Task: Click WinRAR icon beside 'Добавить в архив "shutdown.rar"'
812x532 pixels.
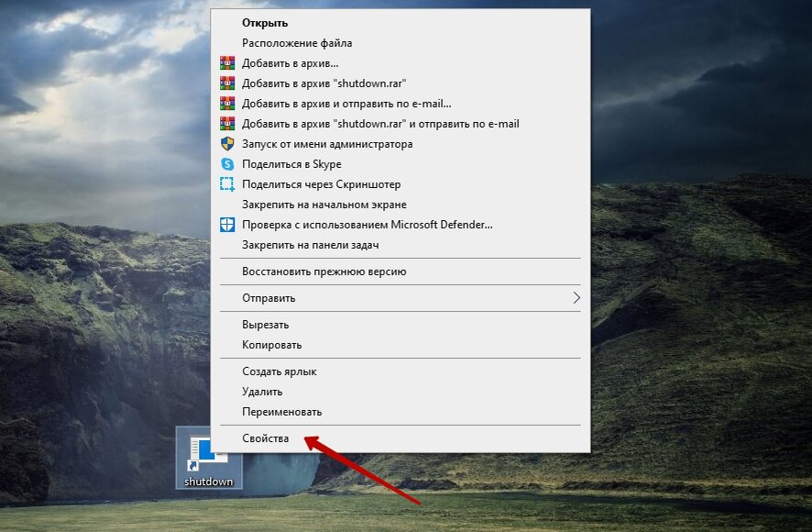Action: point(227,83)
